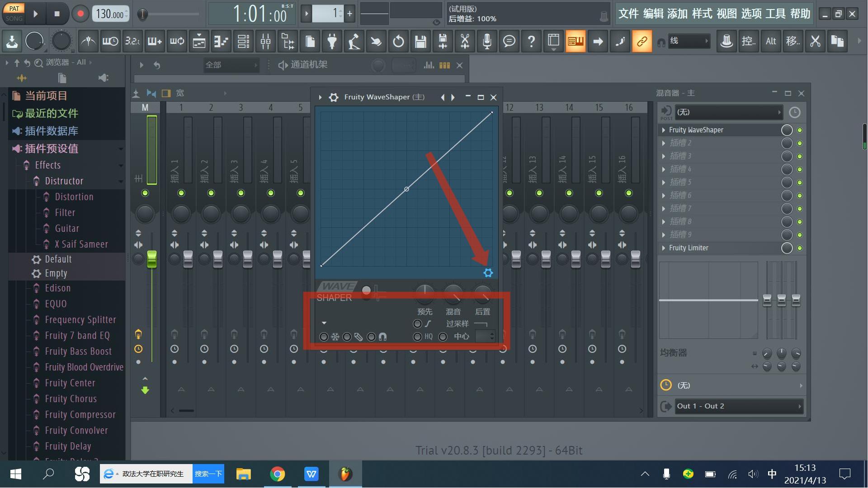Expand the Fruity Limiter slot in the mixer
Image resolution: width=868 pixels, height=488 pixels.
(x=663, y=248)
